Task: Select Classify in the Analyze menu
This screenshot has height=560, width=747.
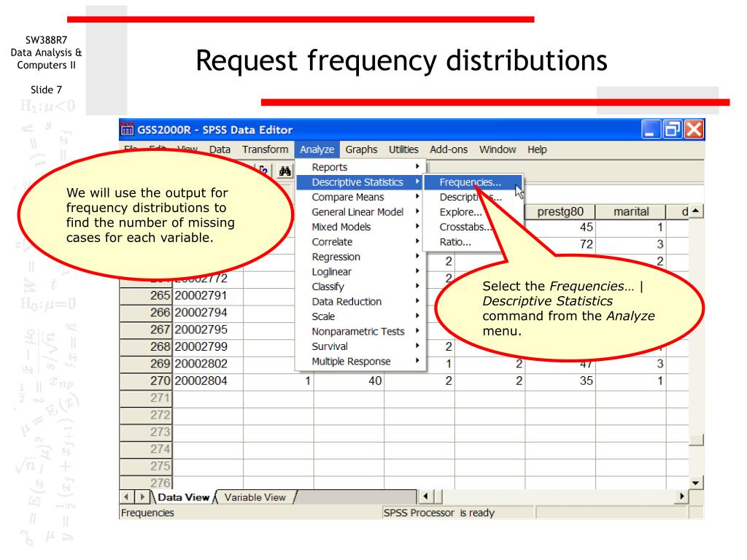Action: [360, 287]
